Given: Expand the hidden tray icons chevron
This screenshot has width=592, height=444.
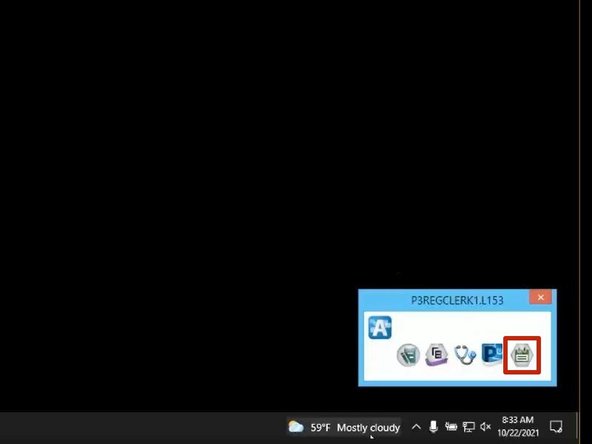Looking at the screenshot, I should [x=416, y=427].
